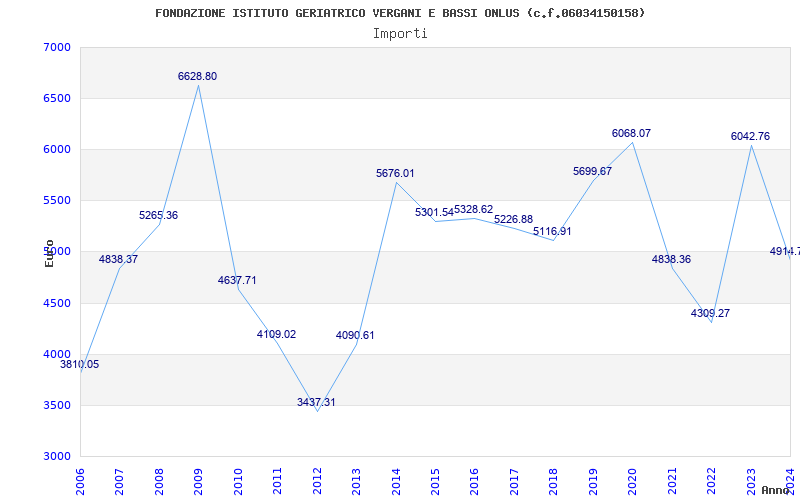800x500 pixels.
Task: Click the 2006 x-axis year label
Action: (x=80, y=482)
